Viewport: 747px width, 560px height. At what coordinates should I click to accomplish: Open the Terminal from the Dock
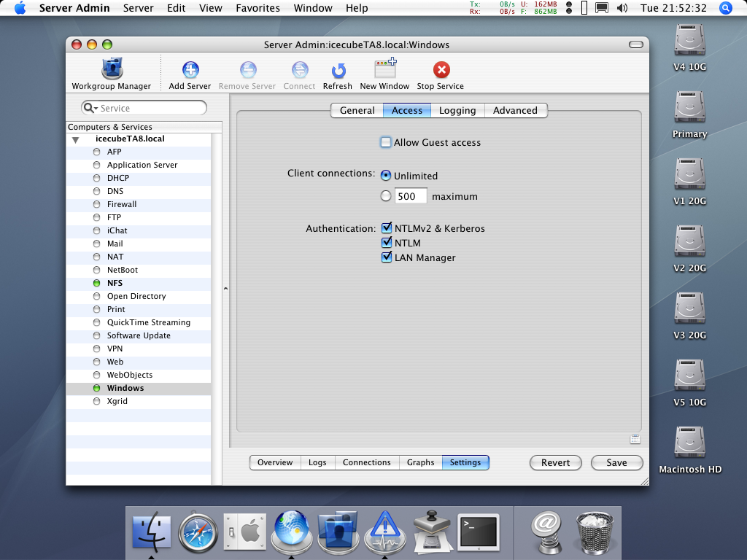pyautogui.click(x=479, y=532)
